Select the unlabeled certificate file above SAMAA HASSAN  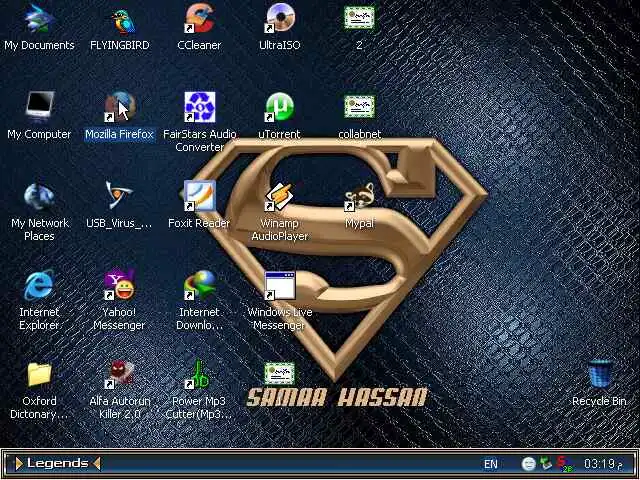(280, 373)
